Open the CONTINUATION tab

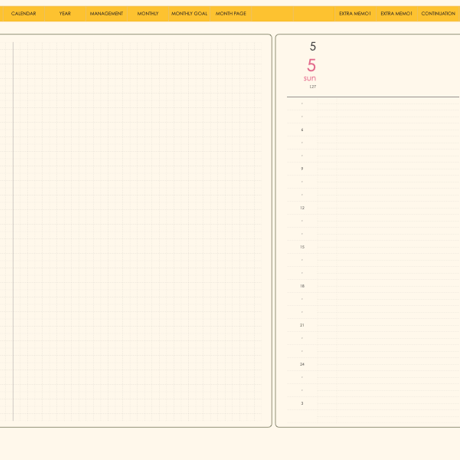[438, 14]
